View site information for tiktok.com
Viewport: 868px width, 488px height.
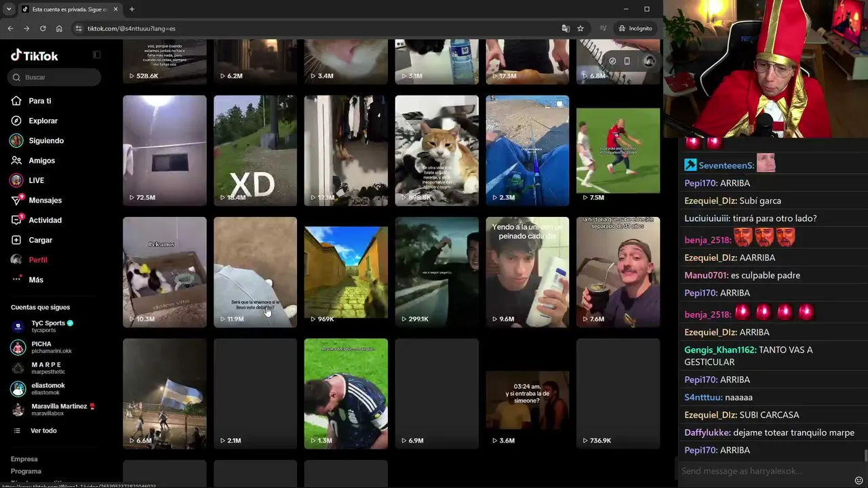[x=79, y=28]
